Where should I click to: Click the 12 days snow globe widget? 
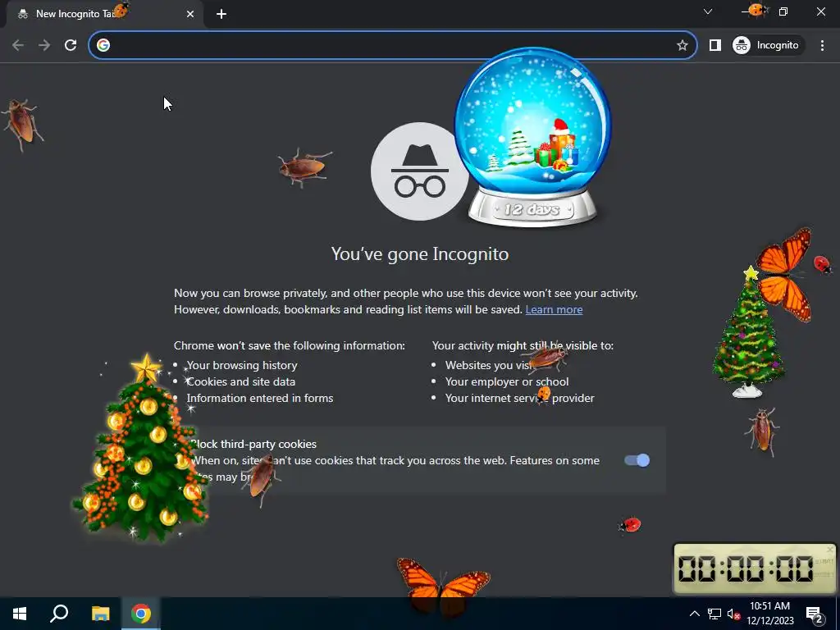(532, 137)
